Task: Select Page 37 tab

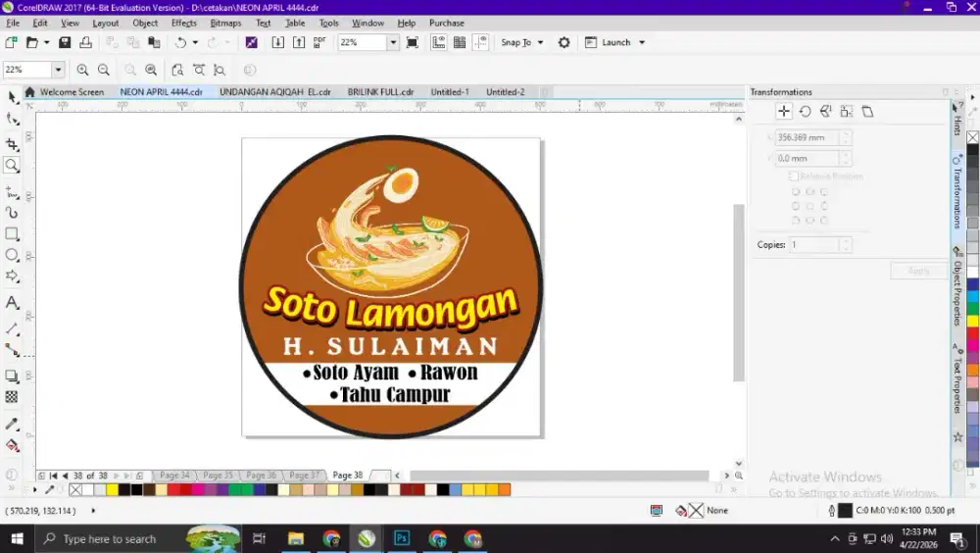Action: (x=305, y=476)
